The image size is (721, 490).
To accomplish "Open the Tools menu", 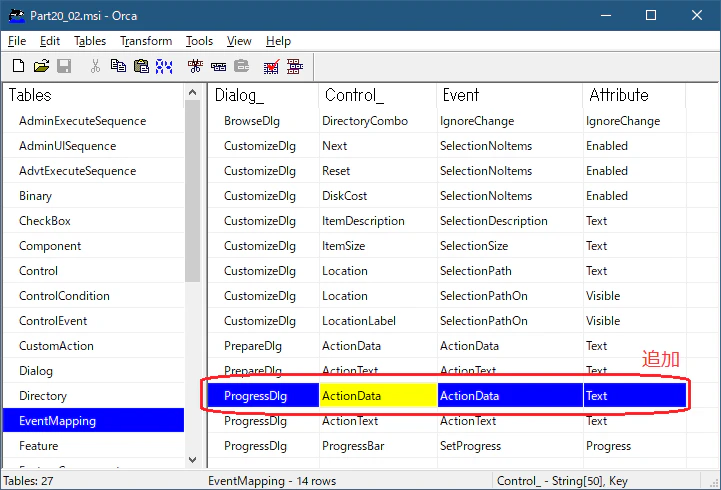I will click(x=199, y=41).
